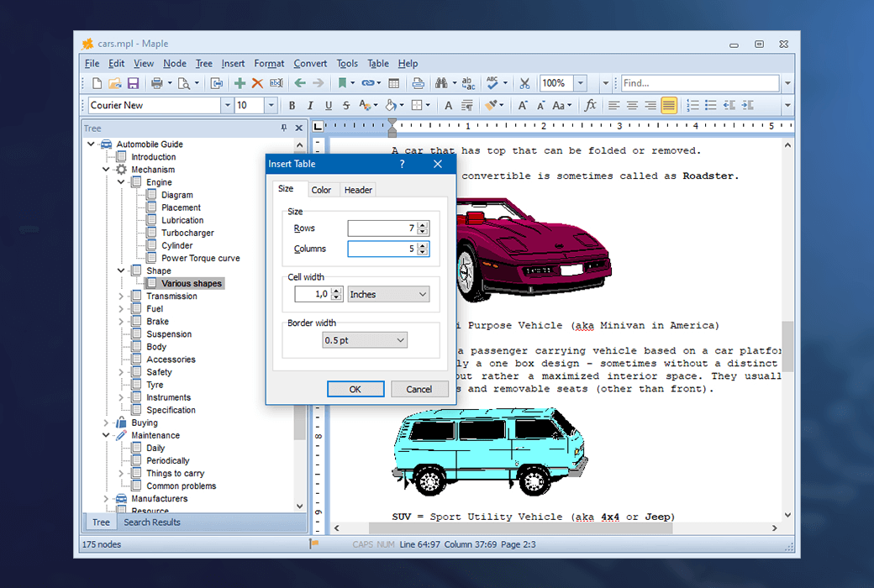
Task: Click the indent marker on the ruler
Action: click(x=392, y=128)
